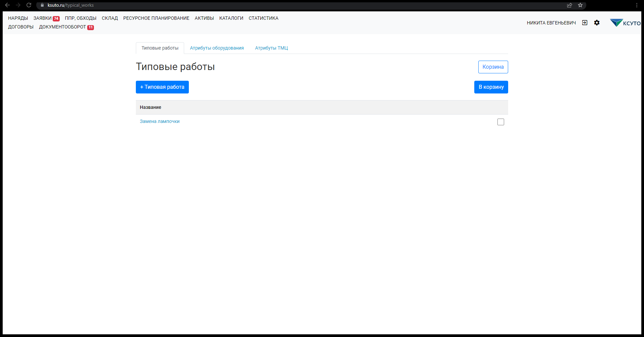Click user name НИКИТА ЕВГЕНЬЕВИЧ
This screenshot has height=337, width=644.
point(551,23)
